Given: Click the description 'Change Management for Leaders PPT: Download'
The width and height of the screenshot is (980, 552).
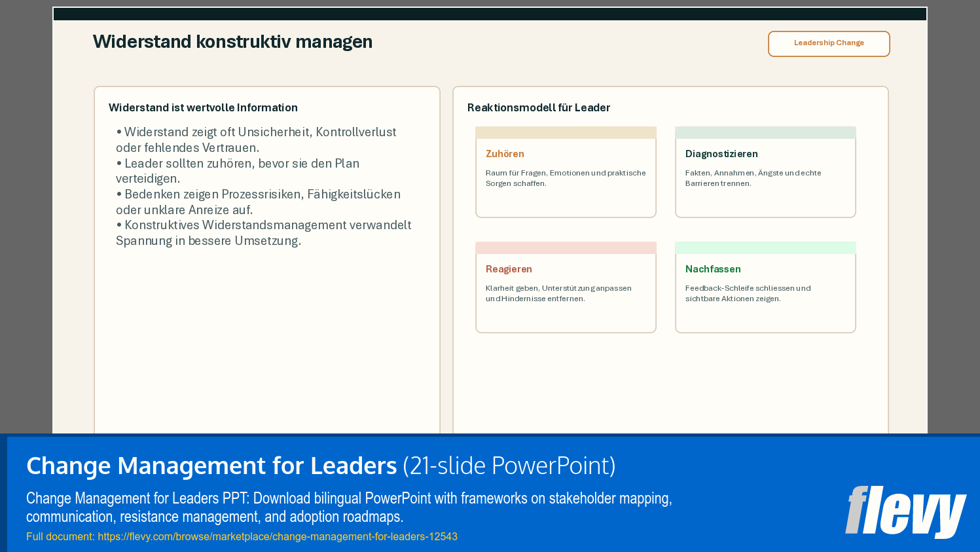Looking at the screenshot, I should 349,507.
